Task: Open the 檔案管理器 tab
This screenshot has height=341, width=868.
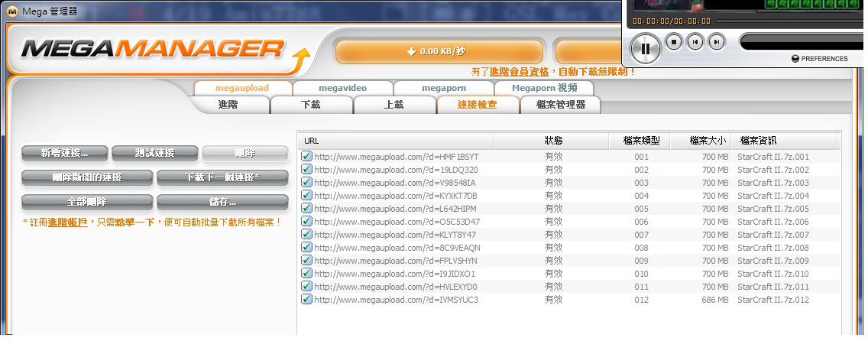Action: 561,104
